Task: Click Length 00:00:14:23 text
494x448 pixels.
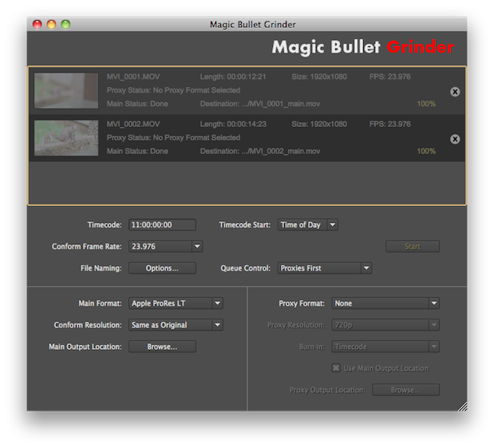Action: (x=233, y=124)
